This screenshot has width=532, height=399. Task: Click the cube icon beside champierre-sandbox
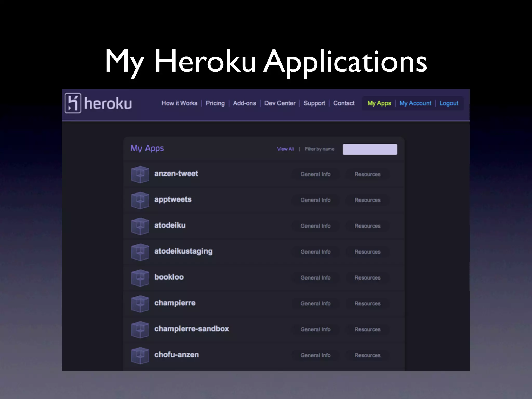click(140, 330)
